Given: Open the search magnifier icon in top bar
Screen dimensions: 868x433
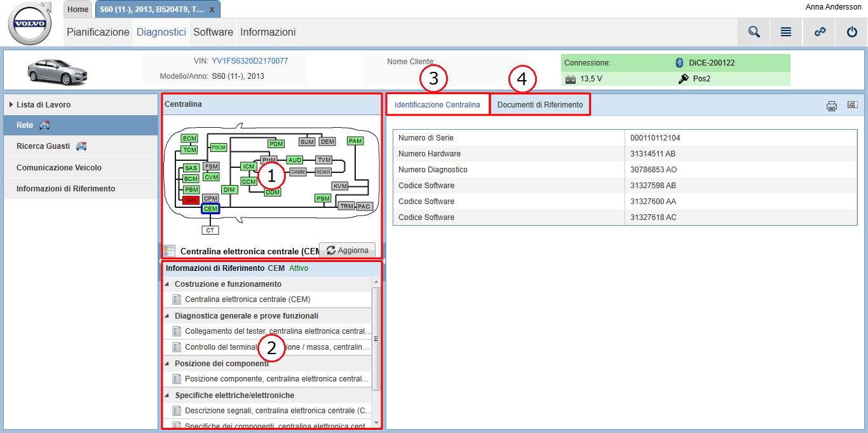Looking at the screenshot, I should point(754,32).
